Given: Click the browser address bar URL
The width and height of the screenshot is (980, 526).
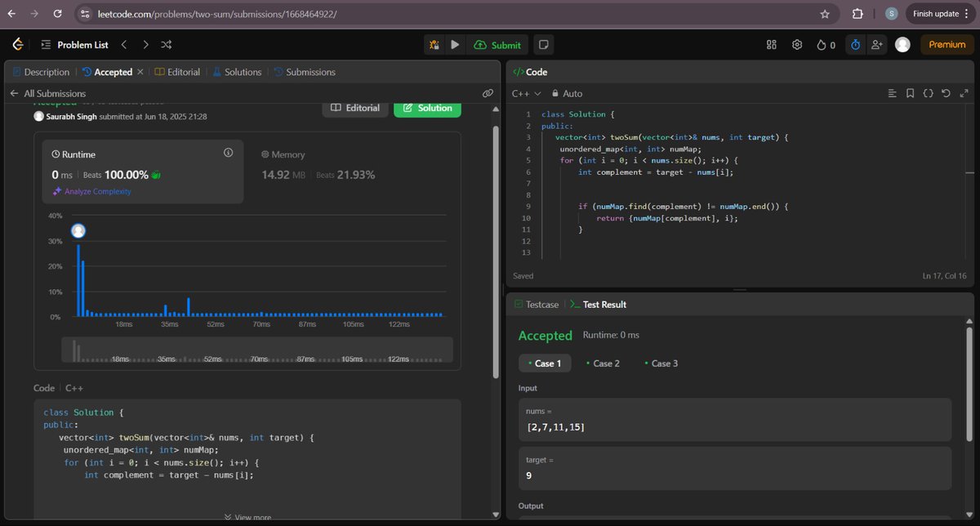Looking at the screenshot, I should (216, 14).
